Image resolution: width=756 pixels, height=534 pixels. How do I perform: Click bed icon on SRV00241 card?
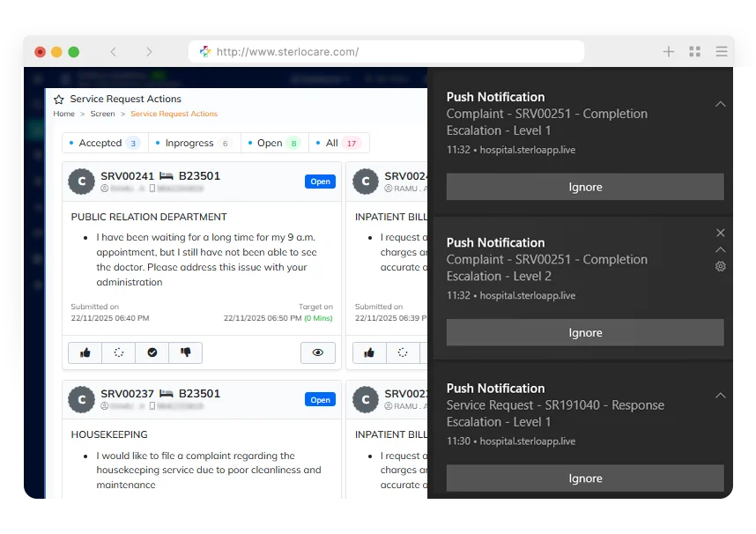click(x=167, y=176)
